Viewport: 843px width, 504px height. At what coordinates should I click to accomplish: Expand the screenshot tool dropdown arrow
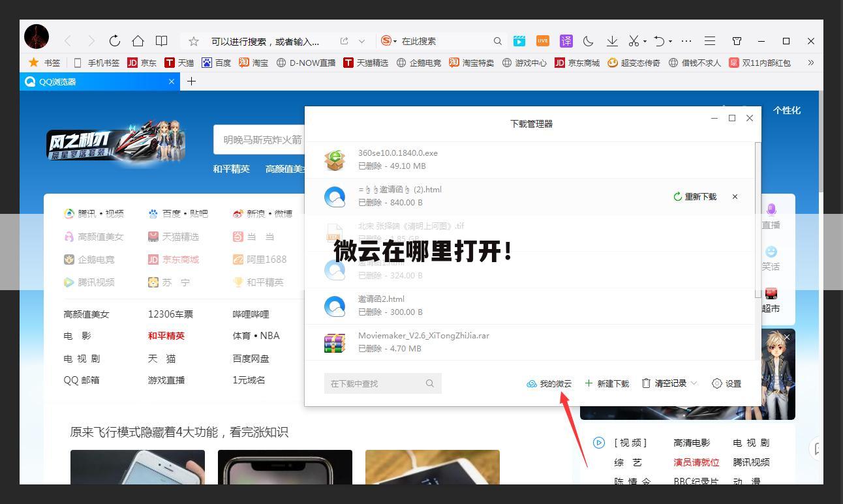tap(645, 41)
